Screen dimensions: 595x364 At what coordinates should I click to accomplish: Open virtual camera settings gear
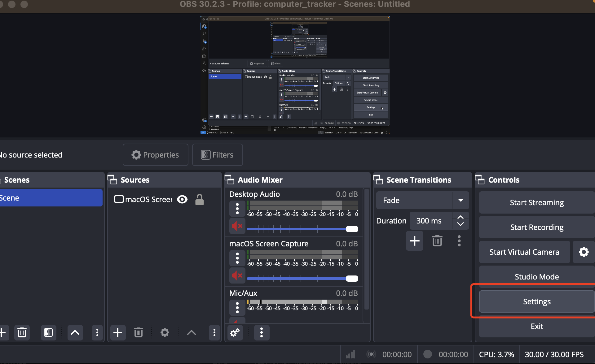tap(584, 252)
